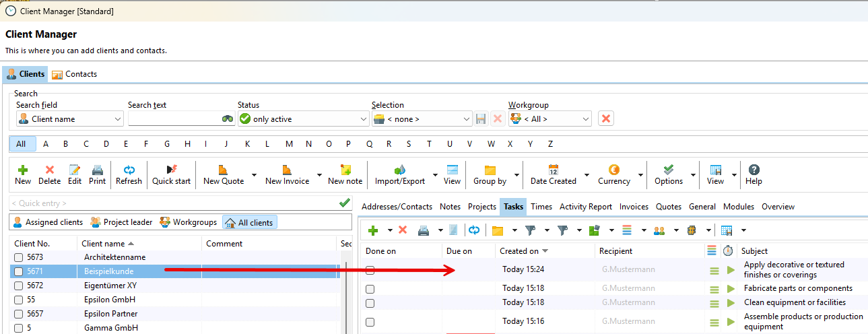The width and height of the screenshot is (868, 334).
Task: Click the Delete icon in main toolbar
Action: (x=49, y=174)
